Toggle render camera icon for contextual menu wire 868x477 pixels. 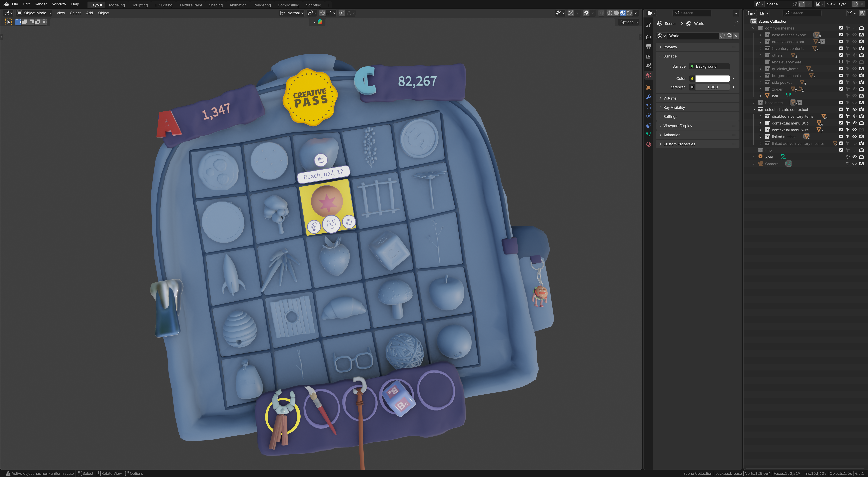(861, 130)
